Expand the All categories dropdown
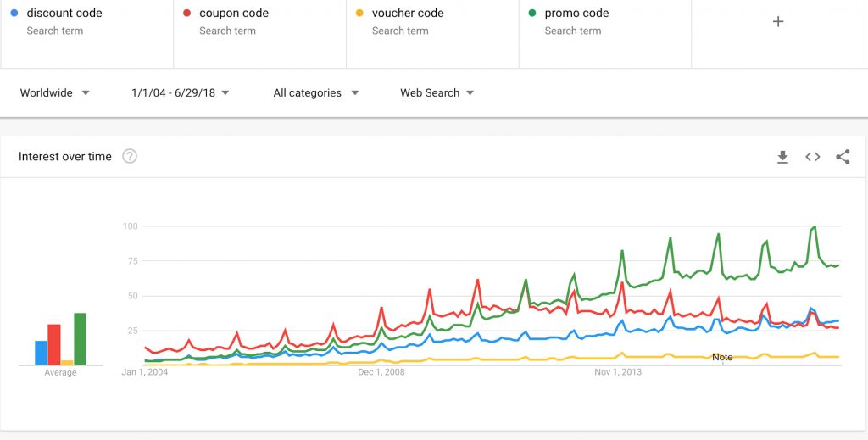The image size is (868, 440). tap(316, 93)
